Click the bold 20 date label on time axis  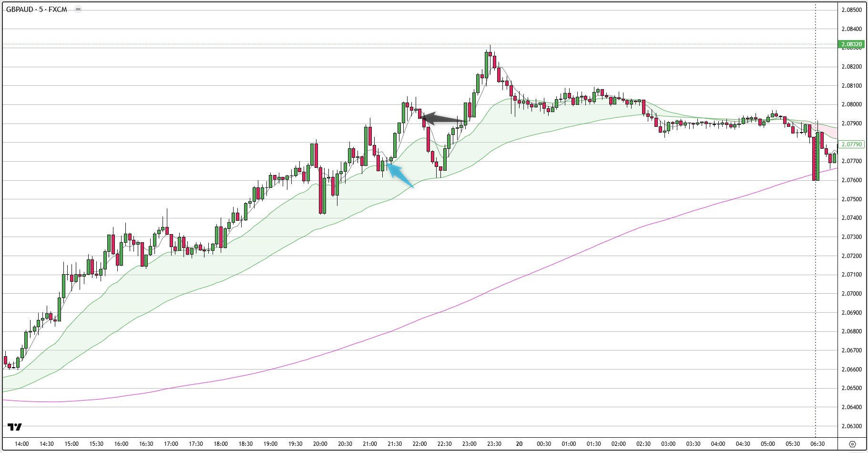519,444
